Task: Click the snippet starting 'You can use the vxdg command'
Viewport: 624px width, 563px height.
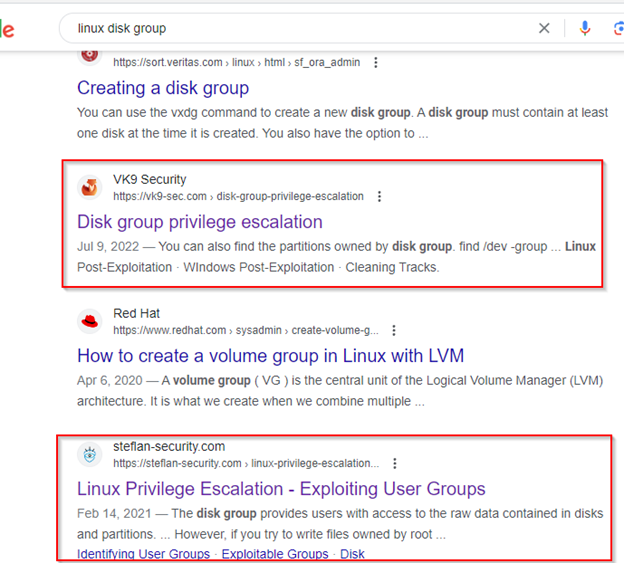Action: [x=343, y=123]
